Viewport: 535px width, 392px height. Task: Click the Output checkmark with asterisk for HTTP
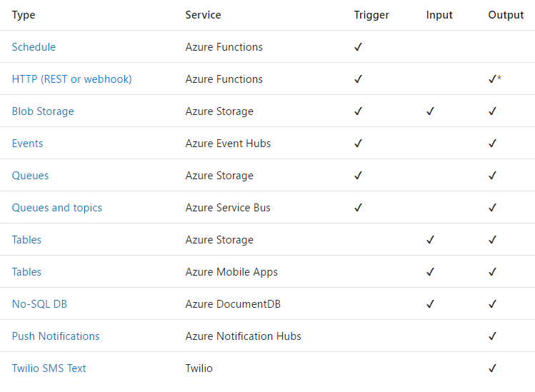coord(495,79)
